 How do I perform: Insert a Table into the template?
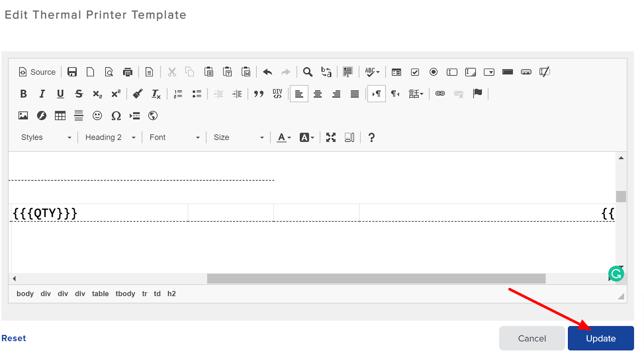[x=60, y=116]
